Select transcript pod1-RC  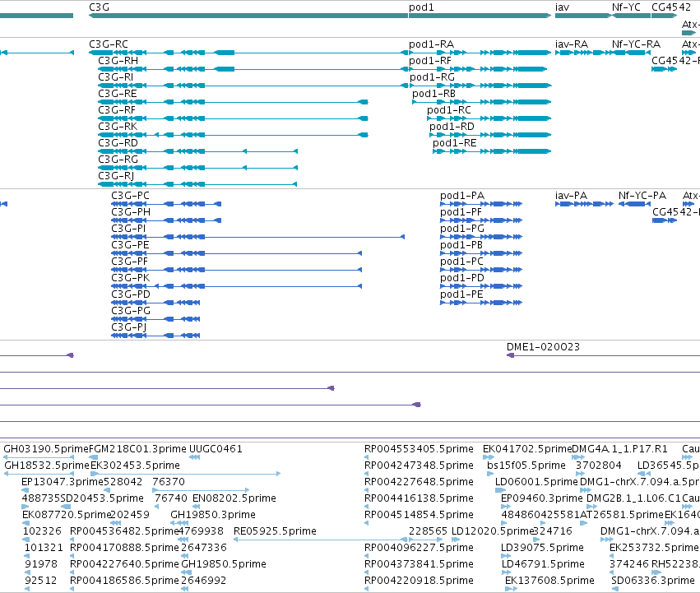pos(448,110)
